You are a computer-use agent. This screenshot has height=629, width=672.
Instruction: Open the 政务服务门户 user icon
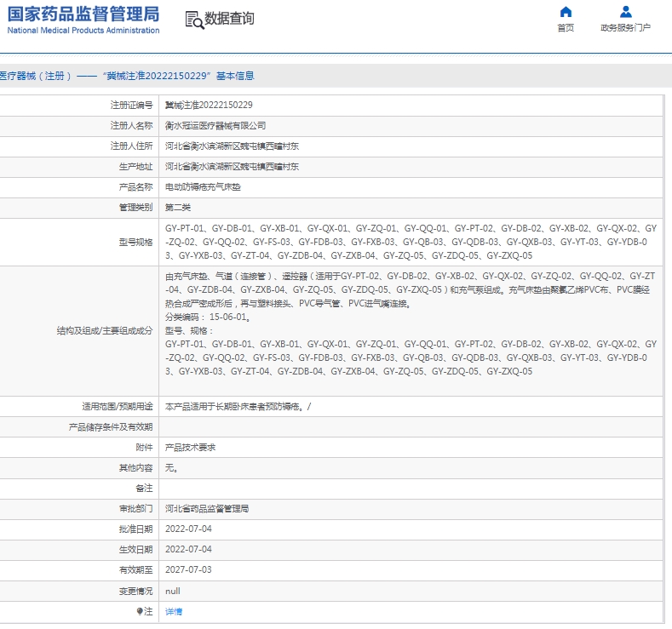[x=625, y=12]
